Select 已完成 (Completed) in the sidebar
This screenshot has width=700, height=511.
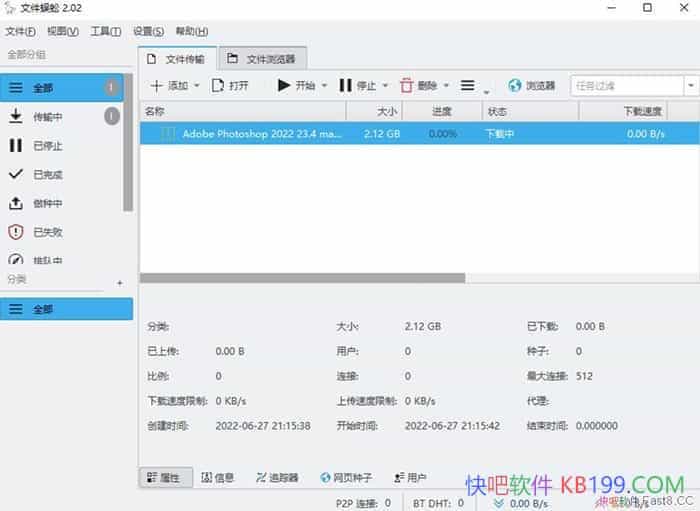click(48, 174)
